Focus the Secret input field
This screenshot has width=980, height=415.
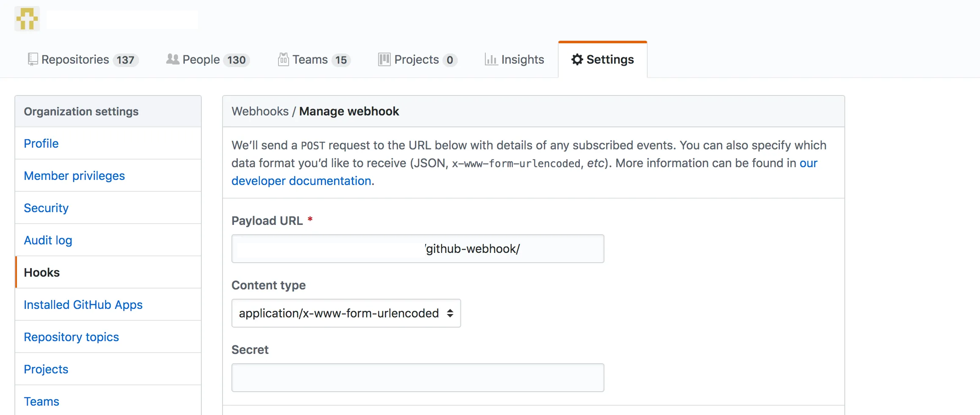[x=418, y=378]
